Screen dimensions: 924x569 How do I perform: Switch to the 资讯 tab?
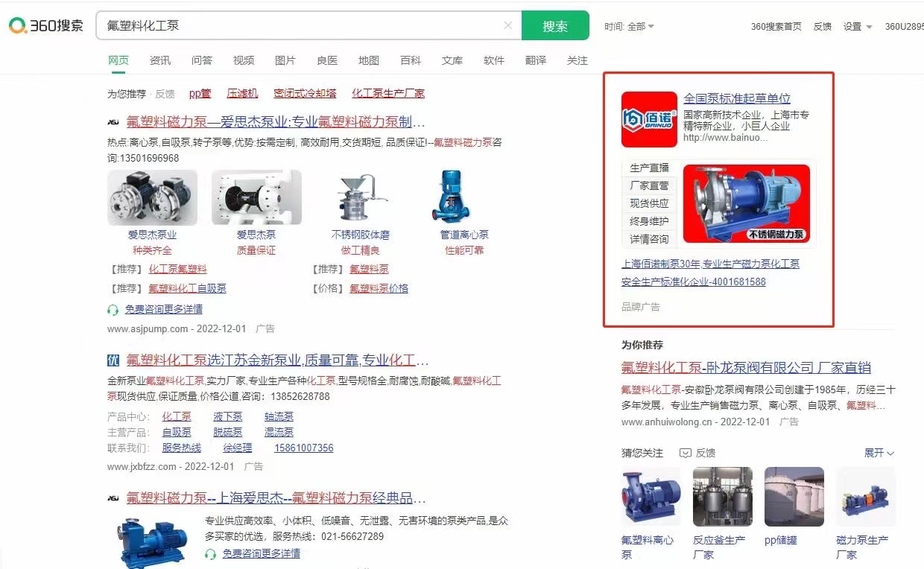coord(160,60)
